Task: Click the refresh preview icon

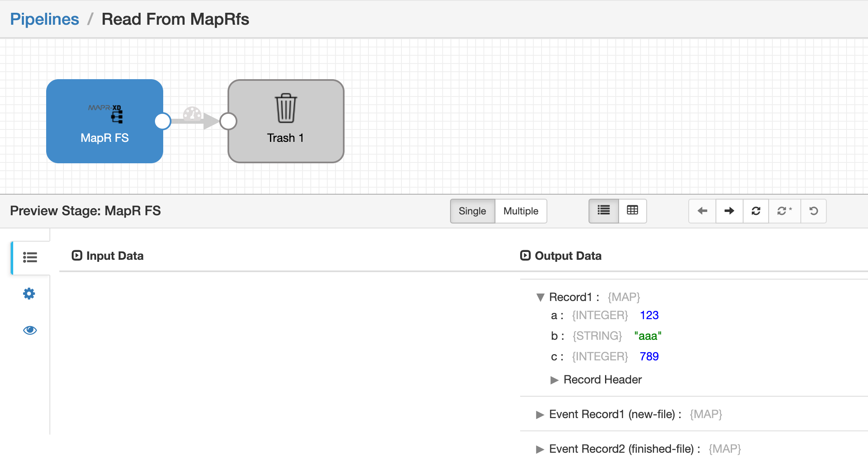Action: [756, 211]
